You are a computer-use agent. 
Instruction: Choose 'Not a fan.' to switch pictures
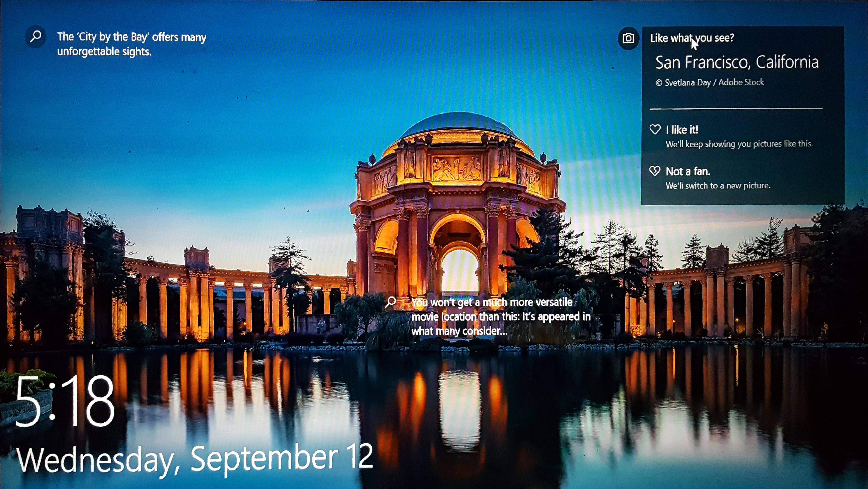point(688,172)
